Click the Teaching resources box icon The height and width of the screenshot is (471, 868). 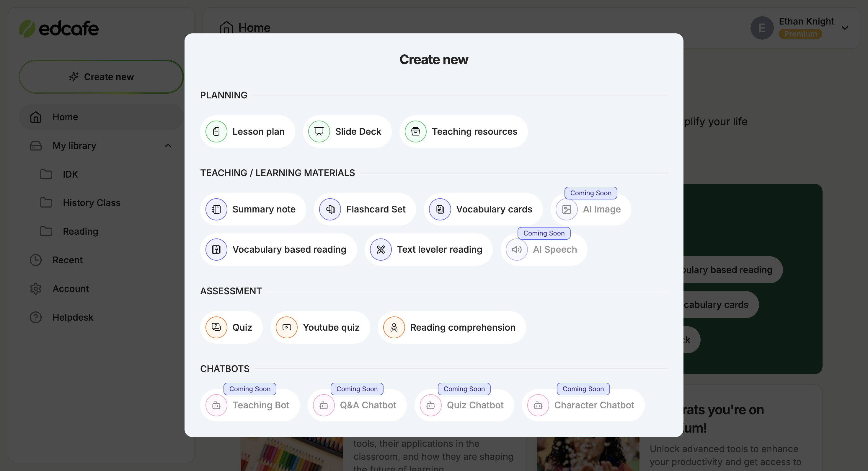click(x=415, y=131)
